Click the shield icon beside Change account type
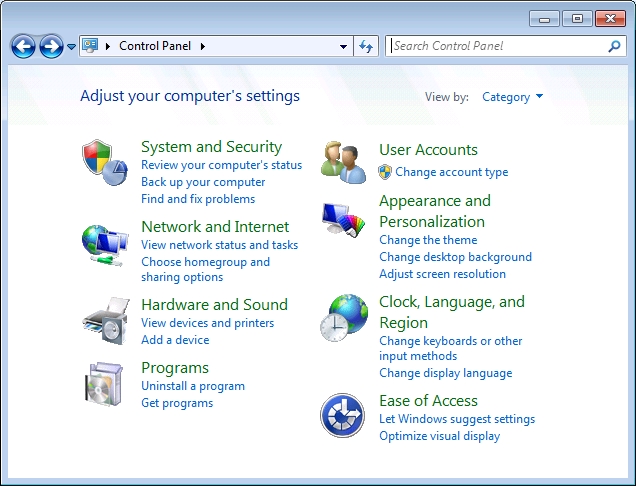Screen dimensions: 636x486 click(x=385, y=172)
